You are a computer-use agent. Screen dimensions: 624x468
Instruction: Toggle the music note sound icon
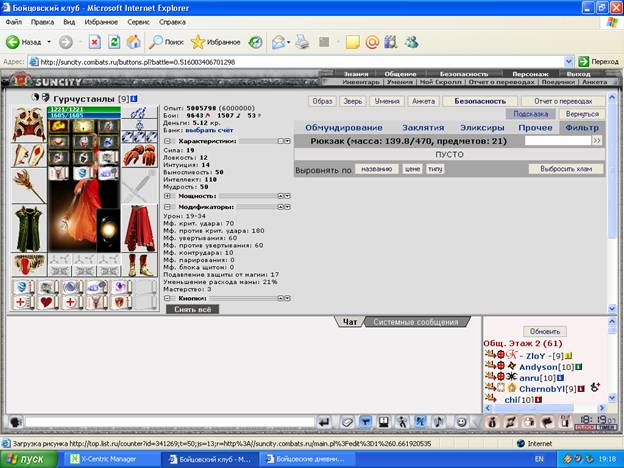click(439, 422)
